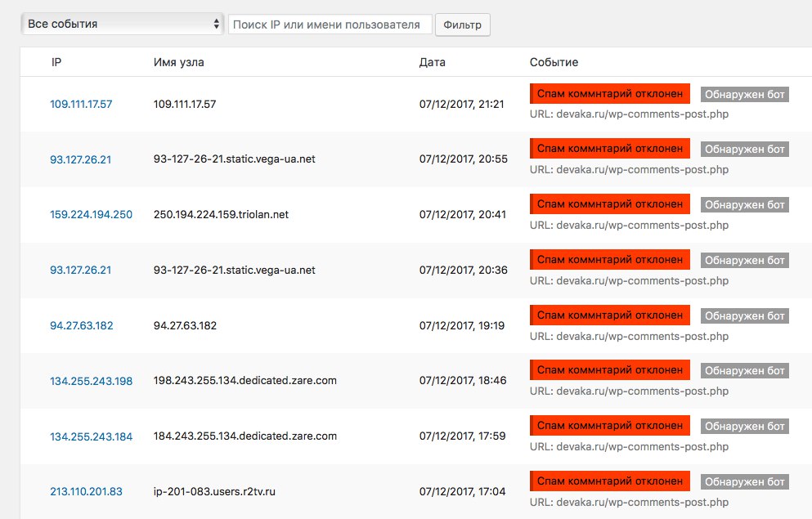The width and height of the screenshot is (812, 519).
Task: Click 'Обнаружен бот' tag in 94.27.63.182 row
Action: [745, 315]
